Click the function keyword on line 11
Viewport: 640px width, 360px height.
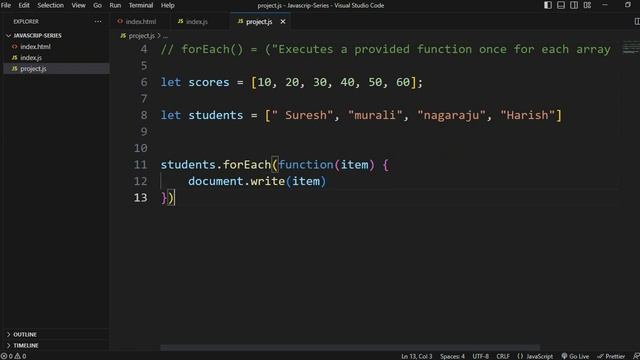306,164
